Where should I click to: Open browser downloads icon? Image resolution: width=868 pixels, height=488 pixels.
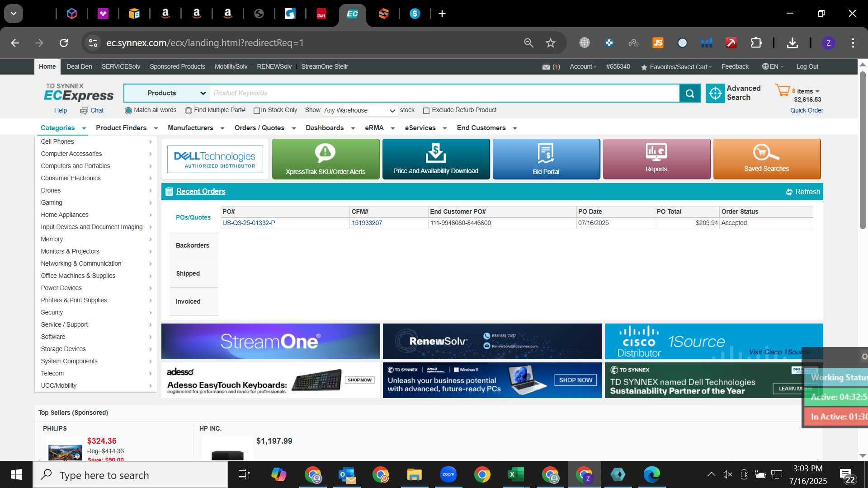pos(792,43)
